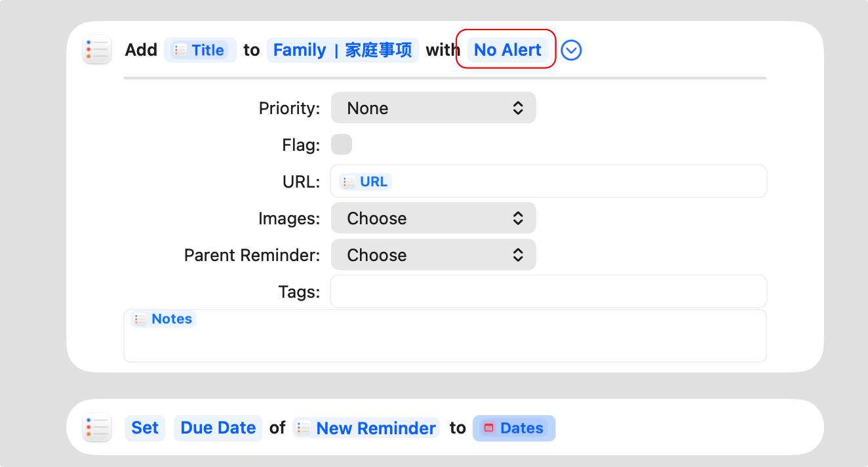Click the URL variable token

pyautogui.click(x=366, y=182)
